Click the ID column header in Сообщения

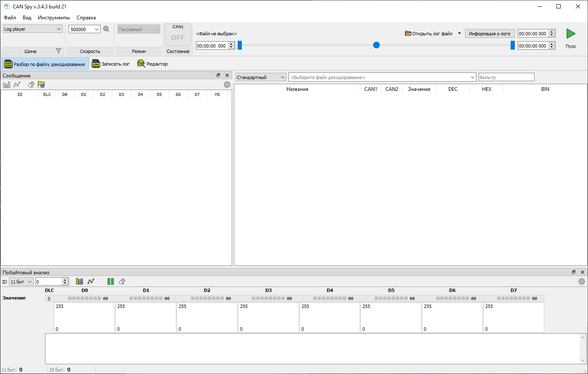pos(20,95)
